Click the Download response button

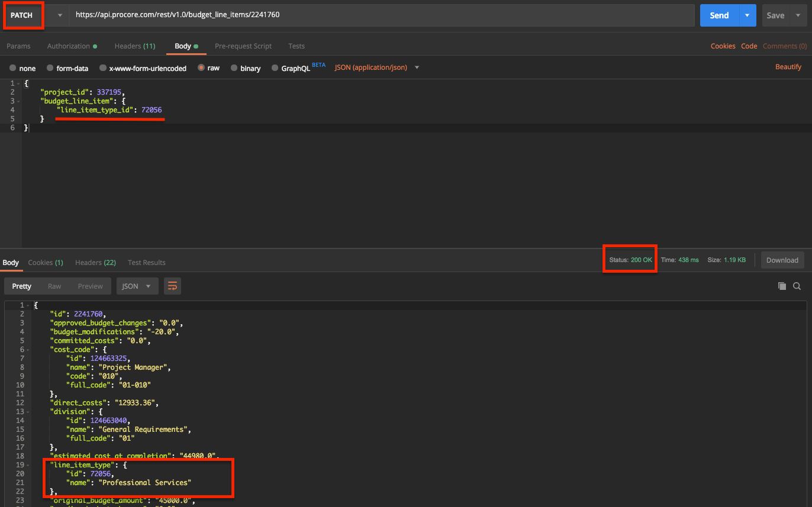(782, 260)
